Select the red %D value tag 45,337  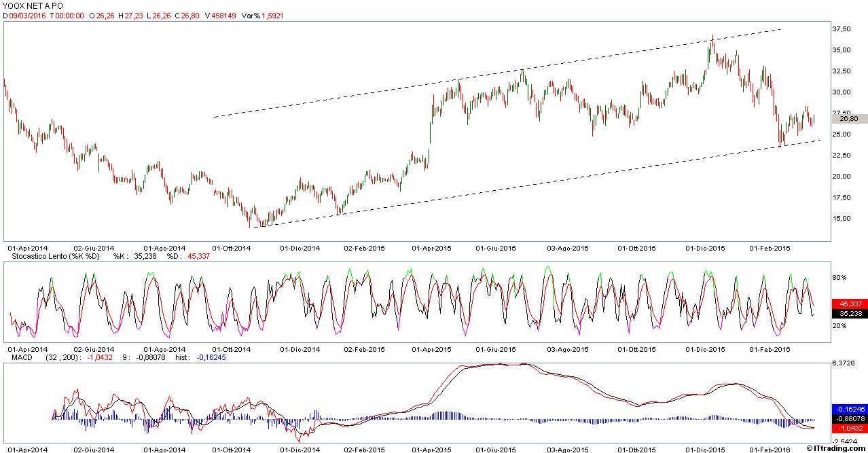(x=849, y=304)
